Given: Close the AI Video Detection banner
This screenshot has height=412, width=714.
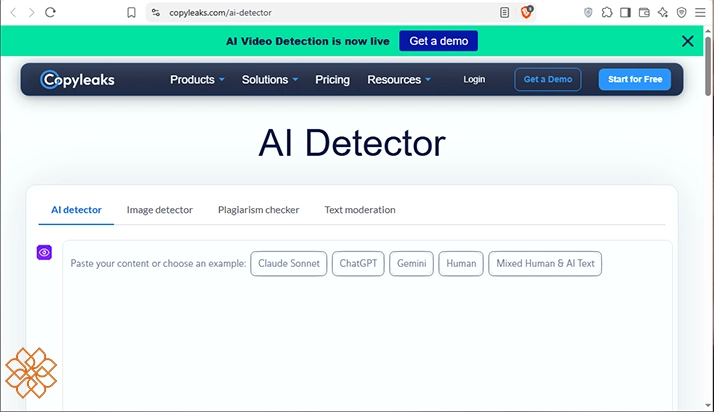Looking at the screenshot, I should 688,41.
